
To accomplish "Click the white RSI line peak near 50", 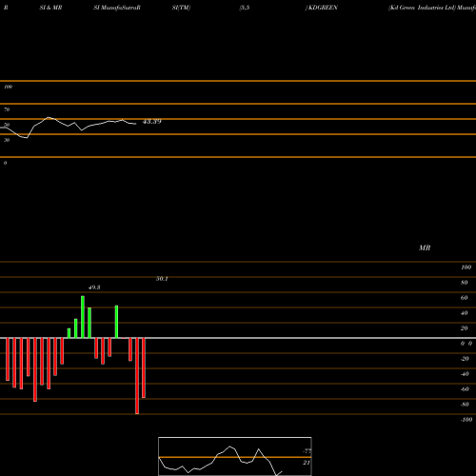I will point(49,118).
